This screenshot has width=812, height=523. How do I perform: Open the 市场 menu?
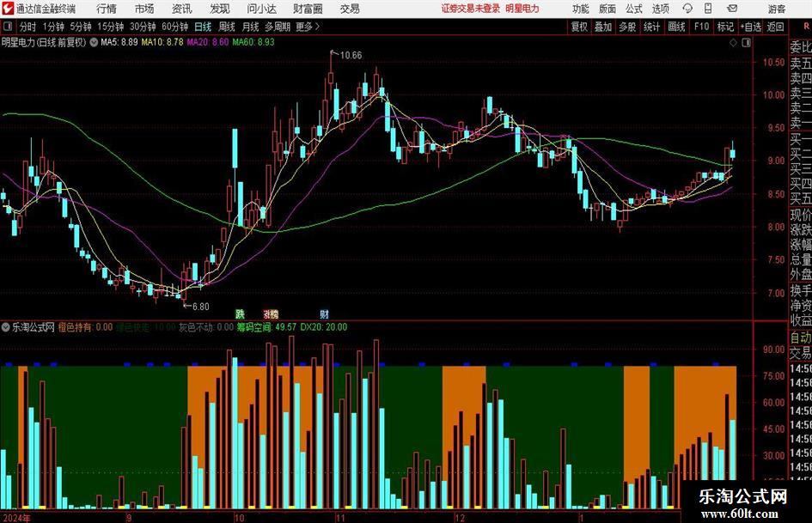(x=144, y=9)
